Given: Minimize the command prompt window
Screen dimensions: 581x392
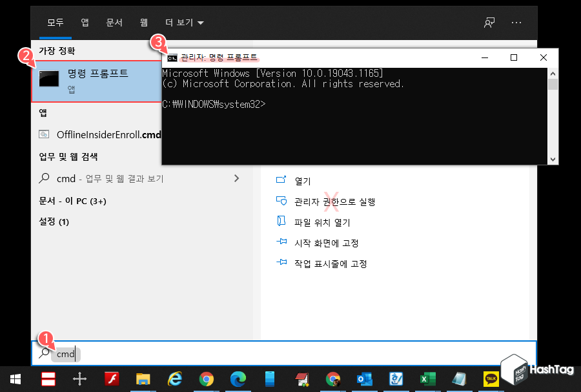Looking at the screenshot, I should click(485, 58).
